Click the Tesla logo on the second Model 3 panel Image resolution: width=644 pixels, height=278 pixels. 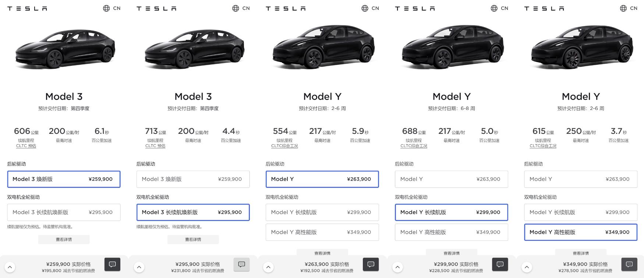[x=156, y=8]
